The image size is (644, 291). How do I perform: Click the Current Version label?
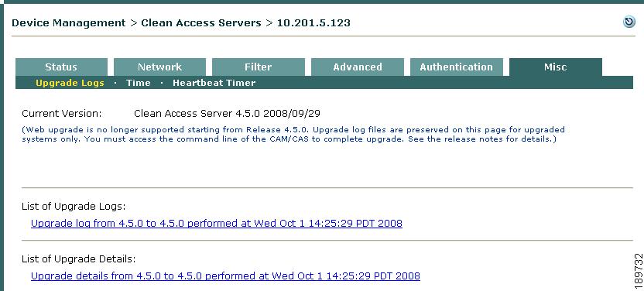coord(62,113)
